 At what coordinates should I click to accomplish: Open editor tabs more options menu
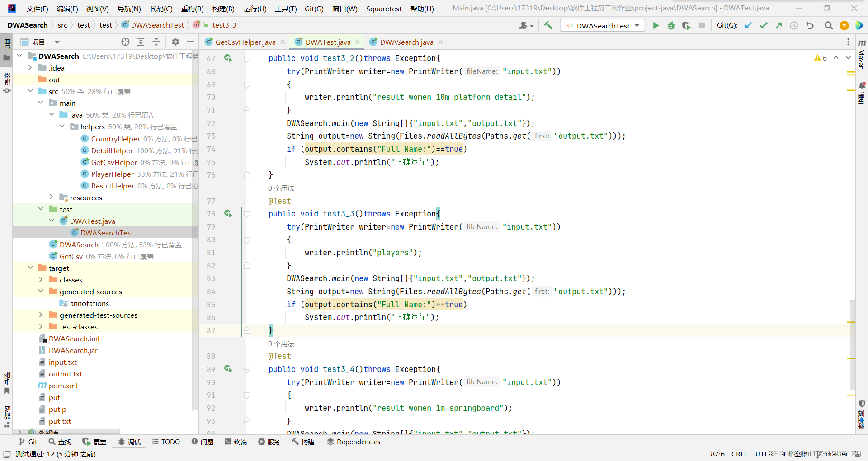(x=848, y=42)
